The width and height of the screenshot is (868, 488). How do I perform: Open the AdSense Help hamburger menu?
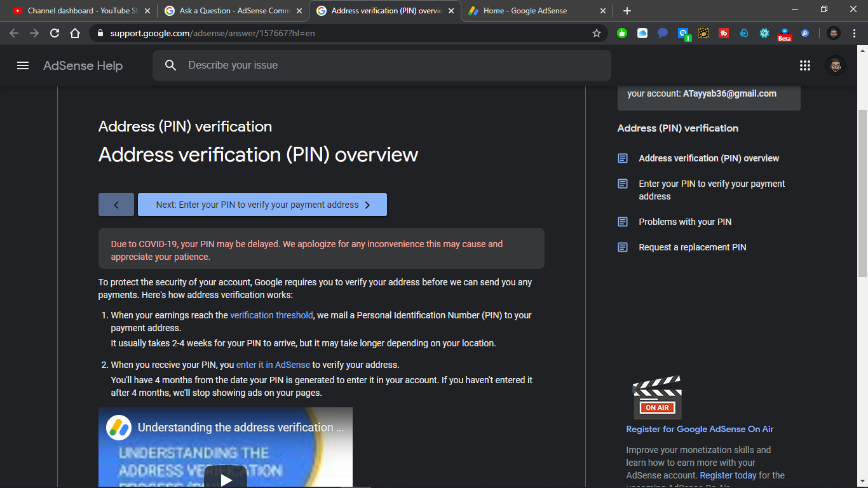(x=23, y=65)
